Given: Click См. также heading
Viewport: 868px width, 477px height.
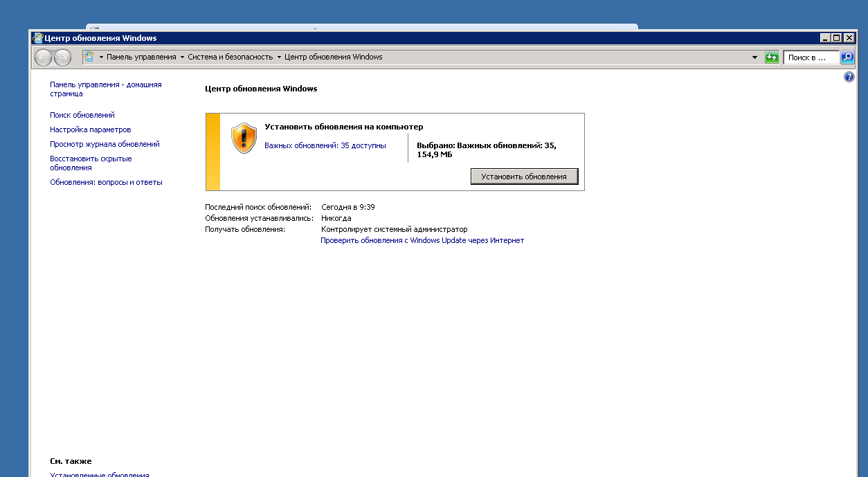Looking at the screenshot, I should coord(71,461).
